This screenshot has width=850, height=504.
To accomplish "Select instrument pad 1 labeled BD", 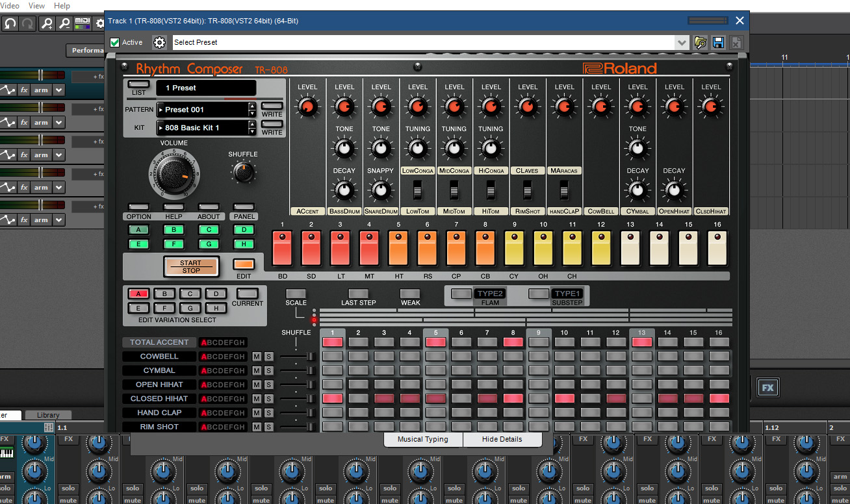I will click(283, 248).
